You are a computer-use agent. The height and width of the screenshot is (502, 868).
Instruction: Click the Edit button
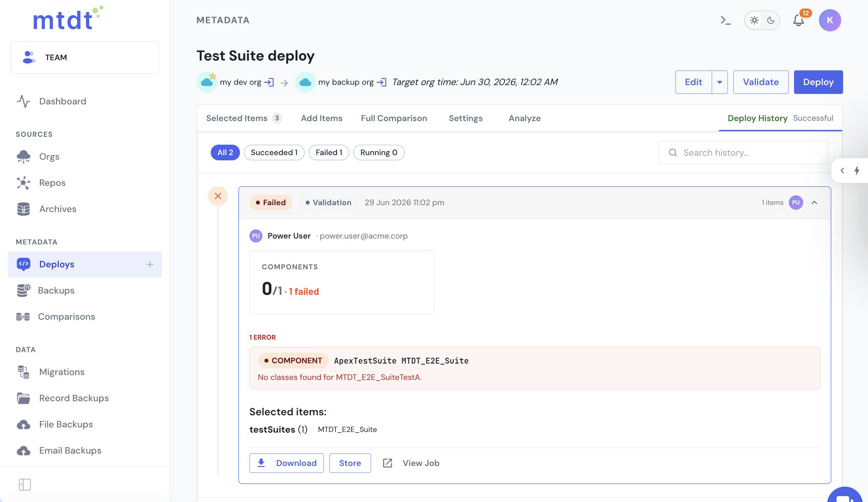coord(693,82)
